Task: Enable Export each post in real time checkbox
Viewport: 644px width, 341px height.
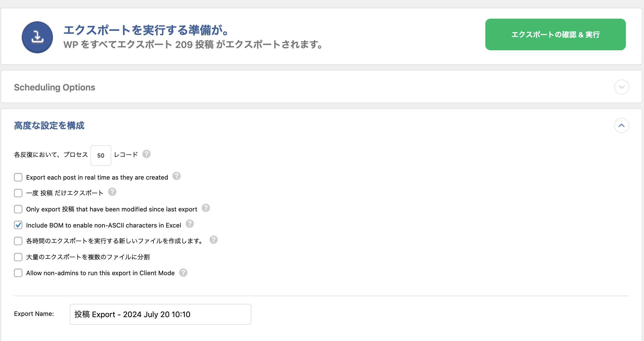Action: click(x=18, y=177)
